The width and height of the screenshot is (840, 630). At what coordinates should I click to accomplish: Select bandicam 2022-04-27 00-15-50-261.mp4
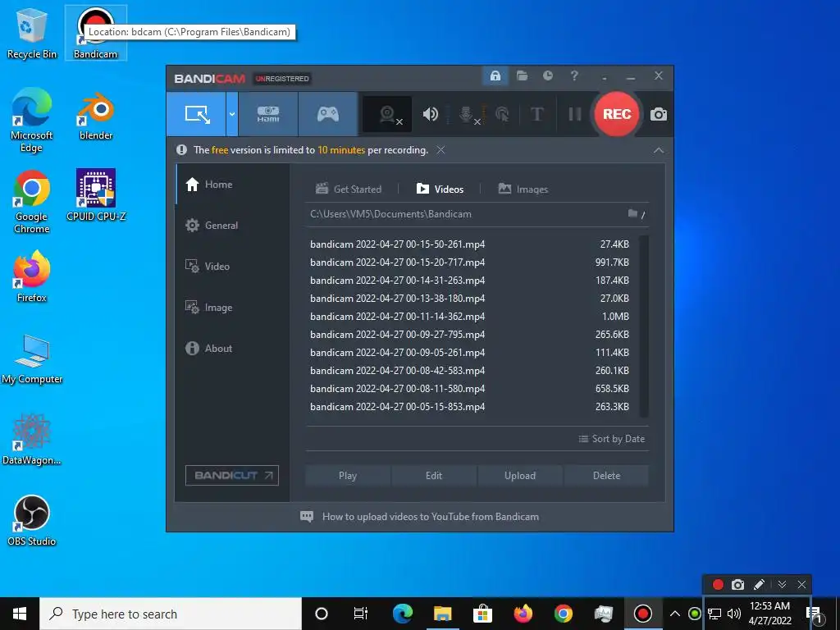coord(470,244)
